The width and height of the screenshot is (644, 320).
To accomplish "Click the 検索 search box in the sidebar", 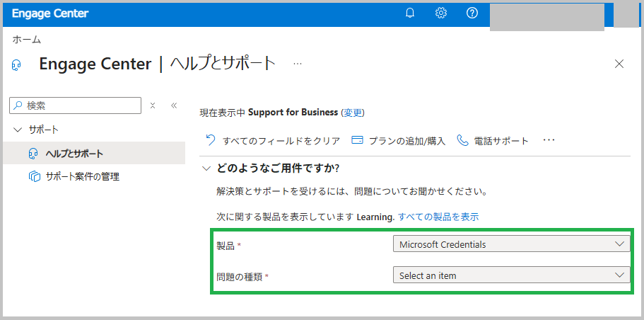I will click(x=75, y=105).
